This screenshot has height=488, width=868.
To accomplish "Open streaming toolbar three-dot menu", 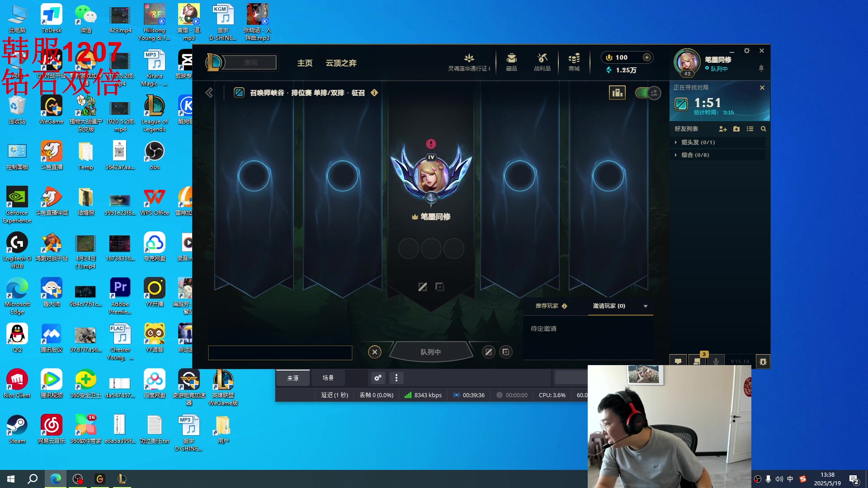I will [396, 378].
